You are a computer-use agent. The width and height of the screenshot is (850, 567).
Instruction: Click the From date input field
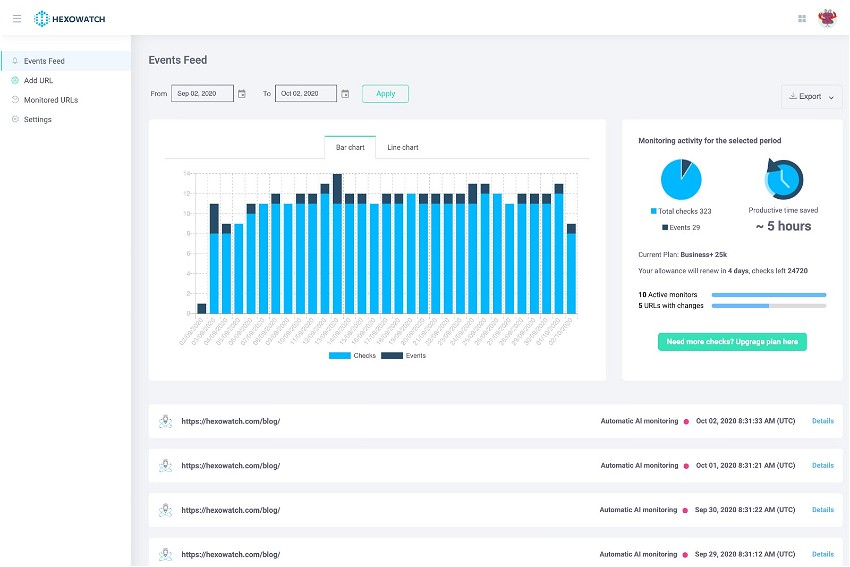point(202,94)
